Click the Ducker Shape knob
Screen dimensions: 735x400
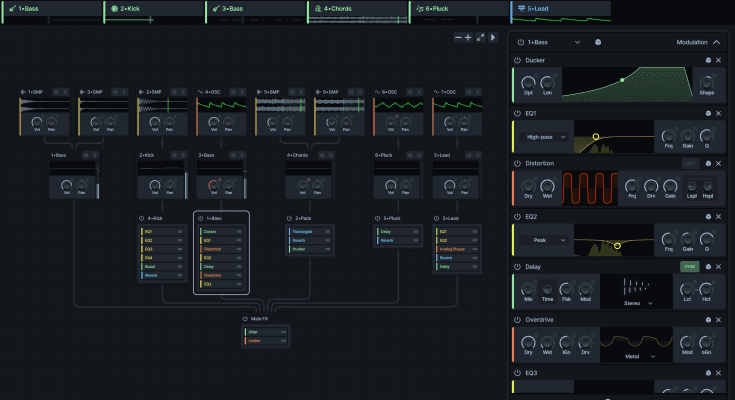click(x=709, y=82)
